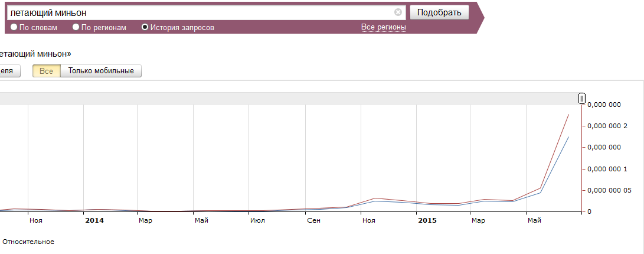Select the "По словам" radio button
Viewport: 644px width, 254px height.
tap(14, 27)
